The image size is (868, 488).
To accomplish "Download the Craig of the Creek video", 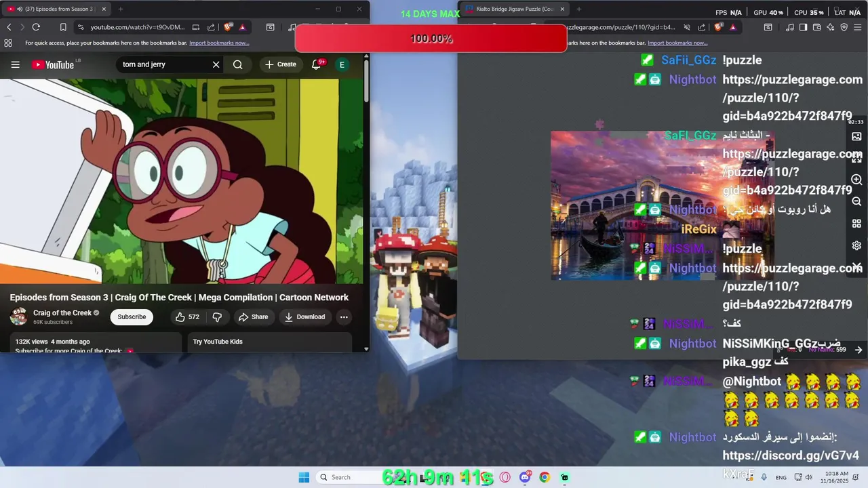I will tap(304, 317).
